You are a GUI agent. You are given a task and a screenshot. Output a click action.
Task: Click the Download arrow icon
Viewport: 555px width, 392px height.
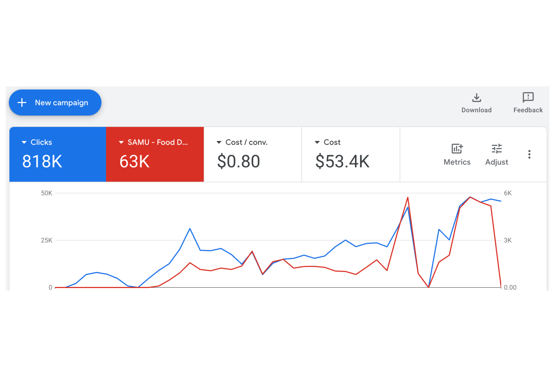tap(476, 97)
